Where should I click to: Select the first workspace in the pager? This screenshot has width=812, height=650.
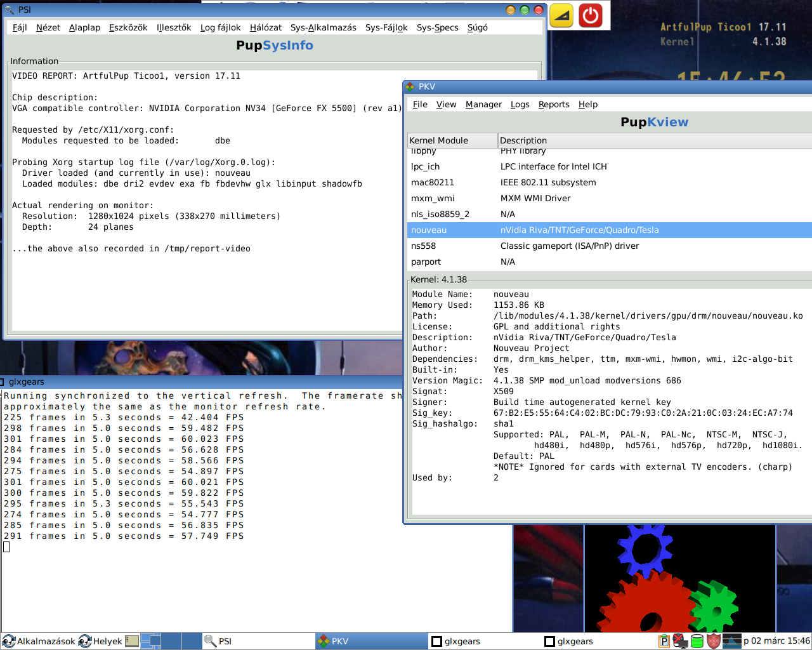pyautogui.click(x=150, y=641)
